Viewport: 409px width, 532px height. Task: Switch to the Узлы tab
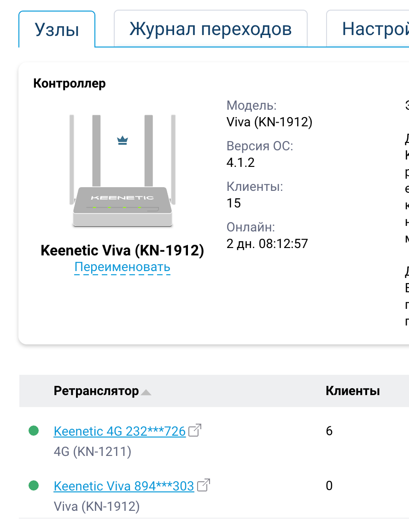click(57, 30)
